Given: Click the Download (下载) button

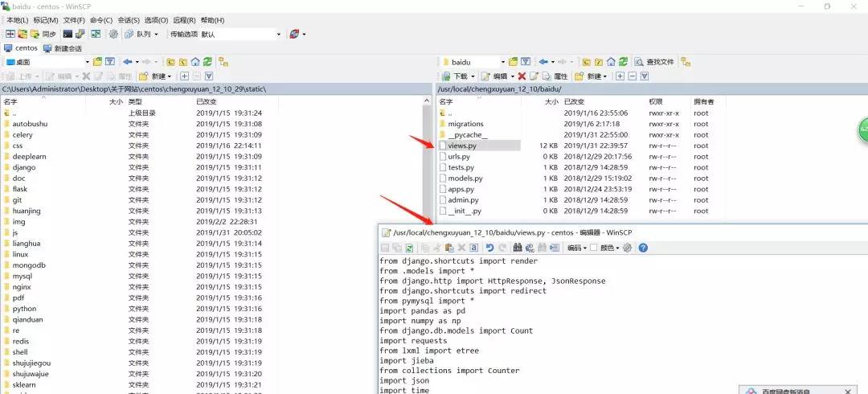Looking at the screenshot, I should tap(456, 76).
